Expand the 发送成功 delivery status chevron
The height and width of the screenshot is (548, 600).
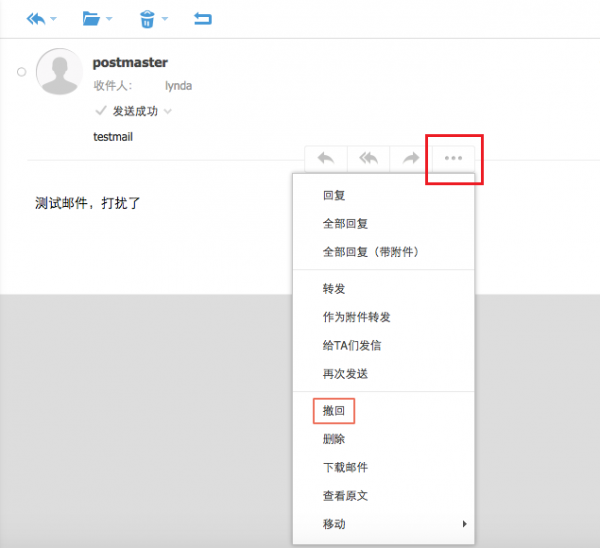(168, 111)
